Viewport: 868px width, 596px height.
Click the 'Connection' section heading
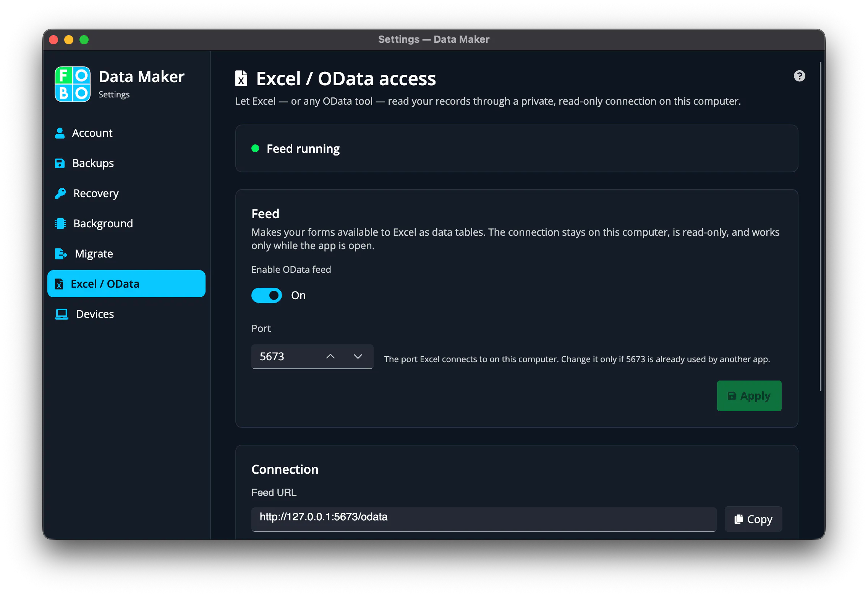[x=285, y=469]
